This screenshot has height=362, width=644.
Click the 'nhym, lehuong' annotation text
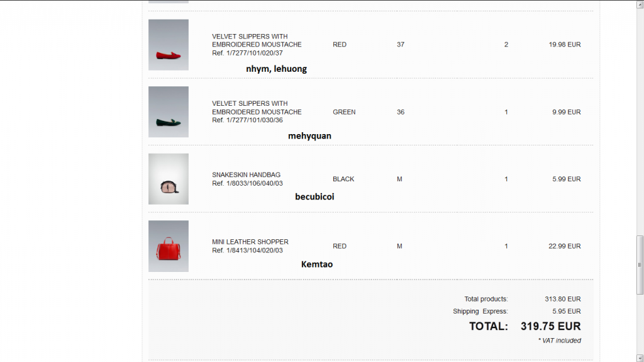(276, 69)
